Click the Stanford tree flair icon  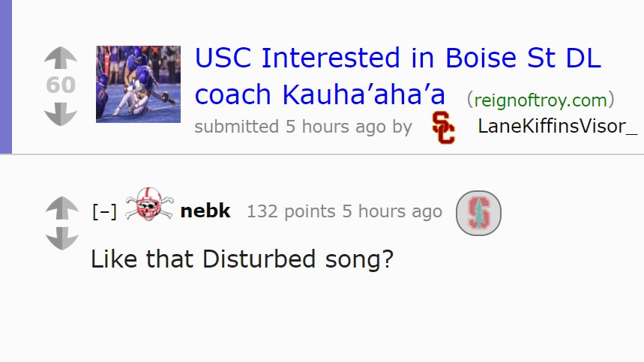[478, 213]
